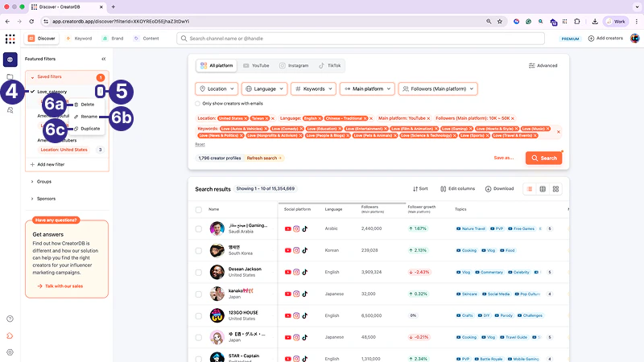The width and height of the screenshot is (644, 362).
Task: Open user profile avatar
Action: 635,39
